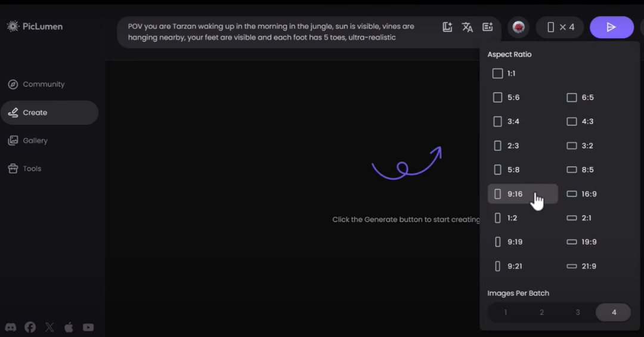Open Tools in the sidebar
Image resolution: width=644 pixels, height=337 pixels.
(x=32, y=169)
